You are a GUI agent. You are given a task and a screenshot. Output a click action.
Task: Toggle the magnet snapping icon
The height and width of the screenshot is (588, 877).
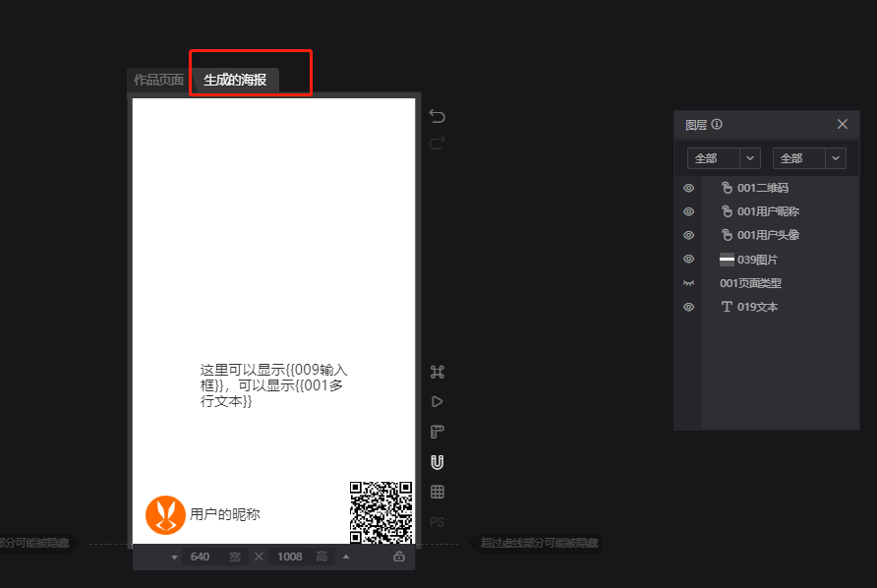point(438,462)
